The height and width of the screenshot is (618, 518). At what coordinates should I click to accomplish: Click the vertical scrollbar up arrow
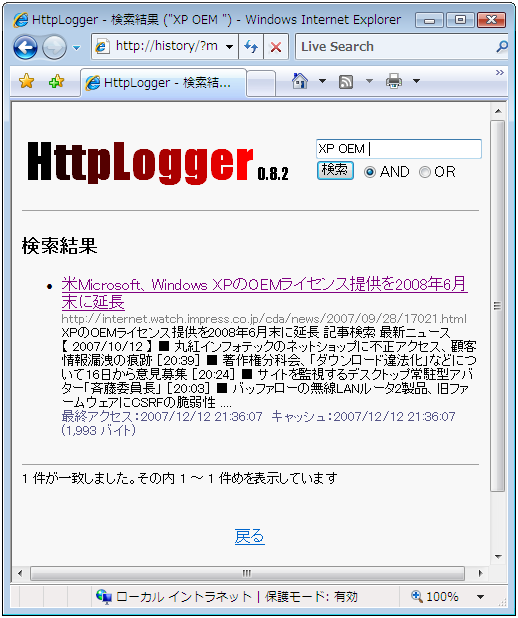coord(498,111)
